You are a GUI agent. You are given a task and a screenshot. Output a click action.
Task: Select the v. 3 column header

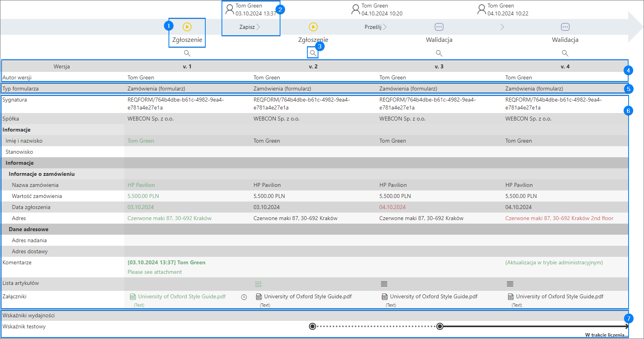[x=439, y=66]
